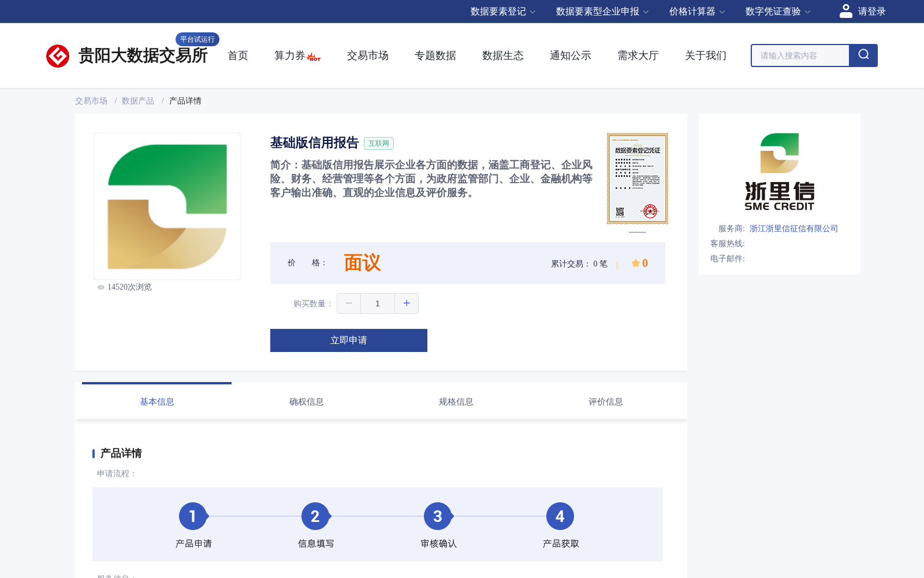
Task: Open the 算力券 menu item
Action: click(290, 55)
